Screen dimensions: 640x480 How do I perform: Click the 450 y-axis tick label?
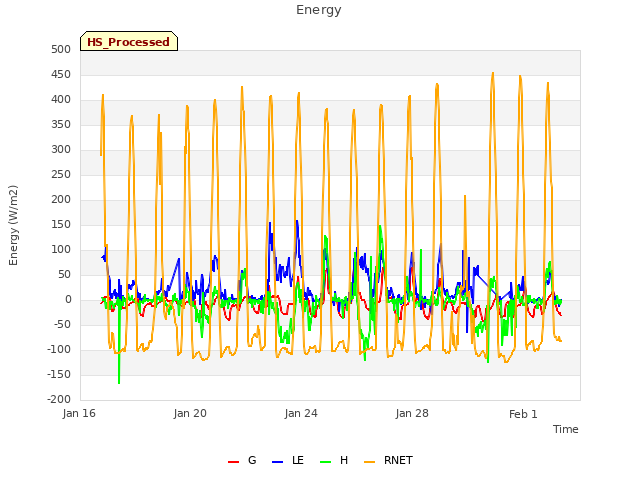(61, 75)
